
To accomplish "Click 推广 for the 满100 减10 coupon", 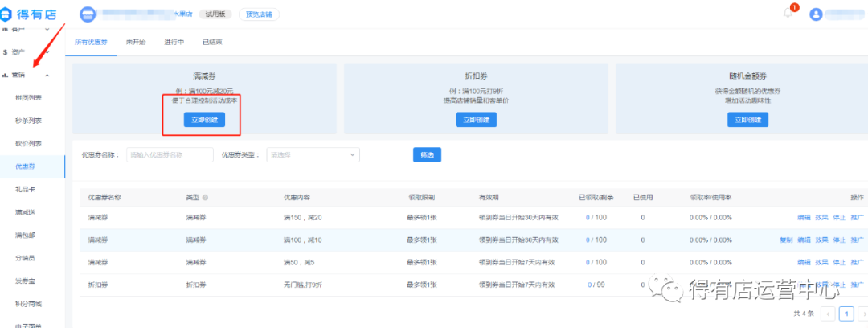I will click(x=857, y=240).
